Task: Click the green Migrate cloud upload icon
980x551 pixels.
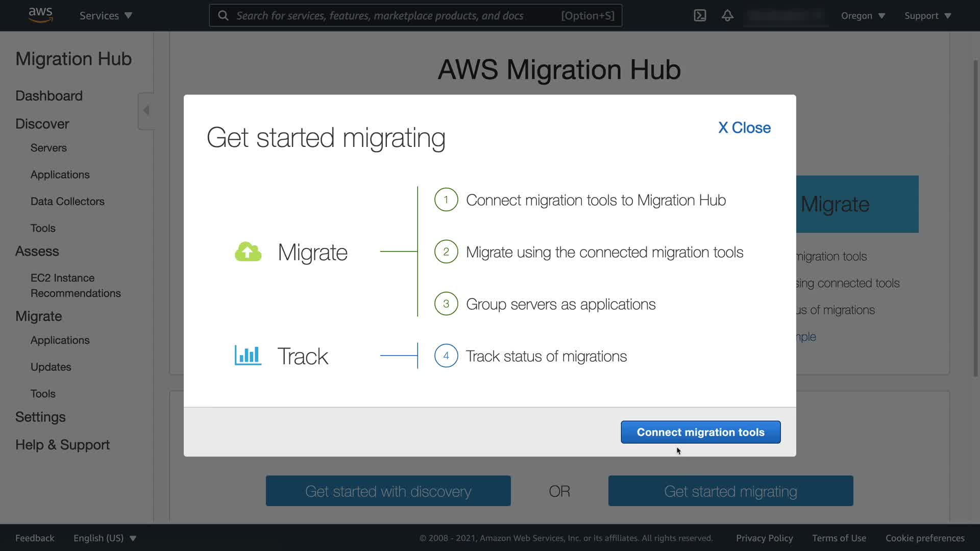Action: click(x=248, y=252)
